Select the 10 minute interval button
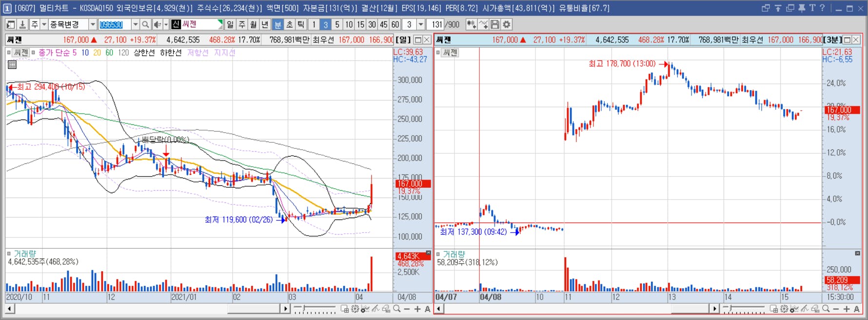 [x=349, y=24]
